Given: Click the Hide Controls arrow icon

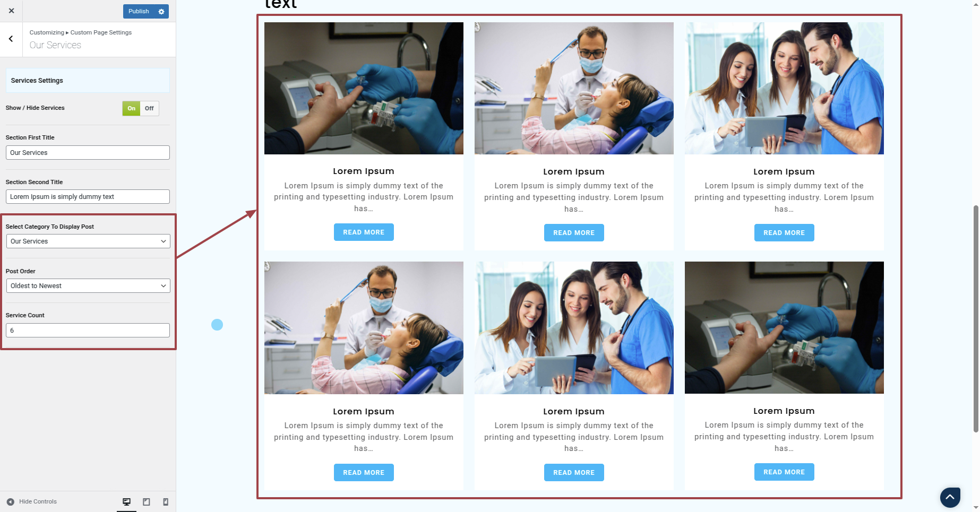Looking at the screenshot, I should (x=10, y=501).
